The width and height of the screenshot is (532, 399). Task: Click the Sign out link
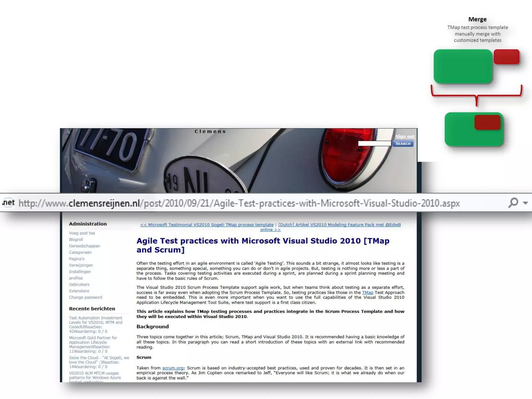(405, 136)
